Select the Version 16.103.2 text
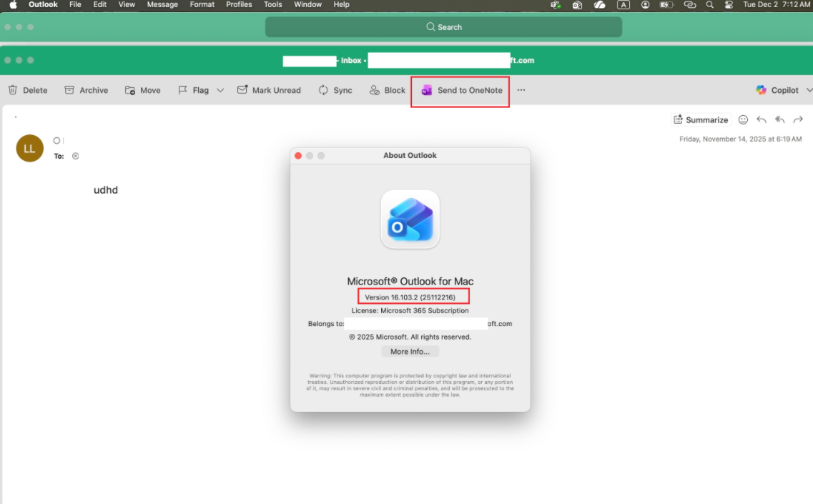Image resolution: width=813 pixels, height=504 pixels. [x=410, y=297]
